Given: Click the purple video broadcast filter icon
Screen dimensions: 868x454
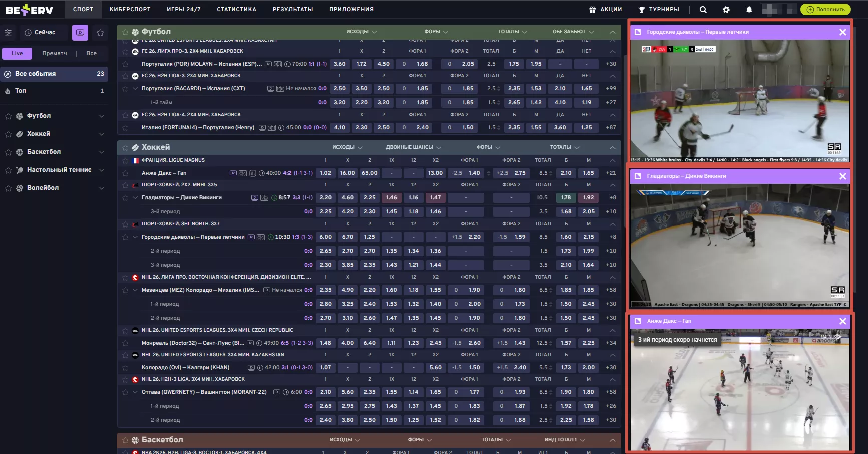Looking at the screenshot, I should click(80, 33).
